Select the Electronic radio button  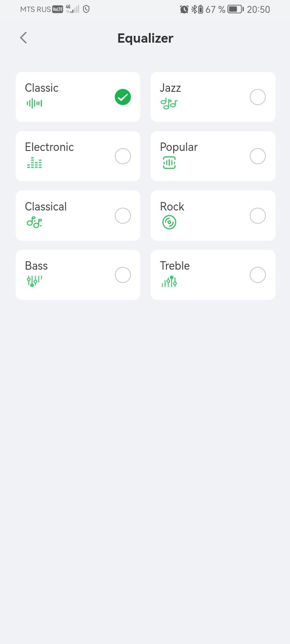click(x=123, y=156)
